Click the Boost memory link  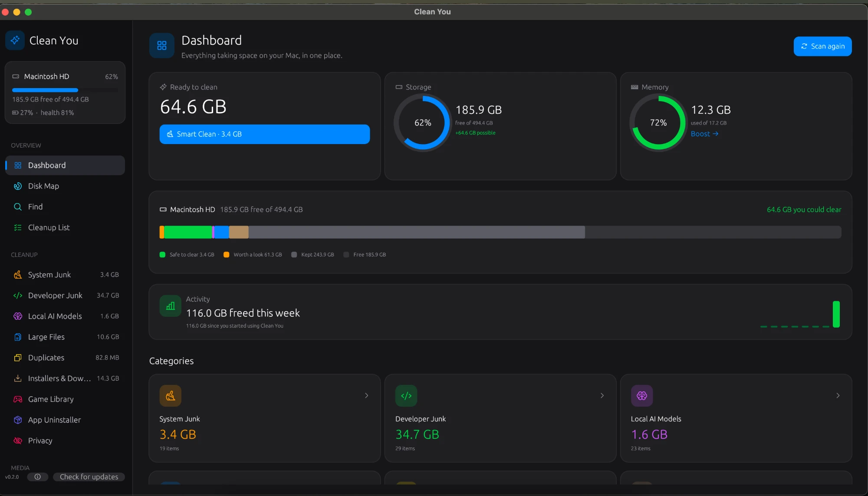click(x=704, y=134)
